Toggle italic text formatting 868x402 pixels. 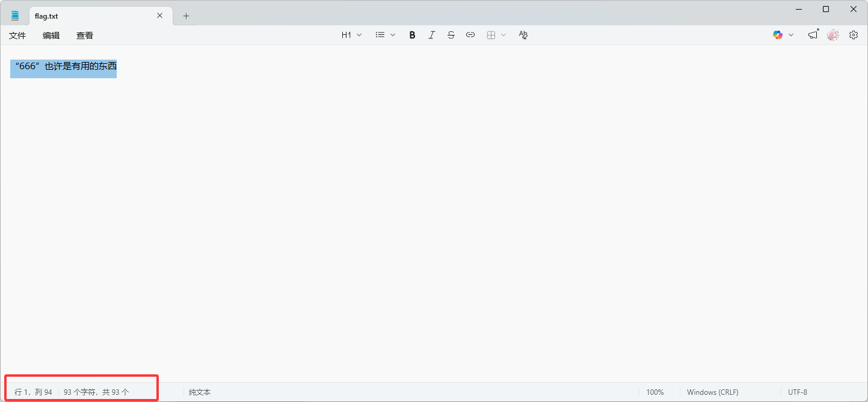[x=431, y=35]
